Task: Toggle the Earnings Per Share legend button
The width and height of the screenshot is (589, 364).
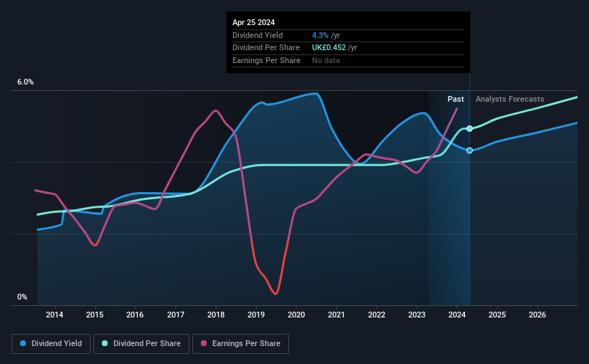Action: coord(240,344)
